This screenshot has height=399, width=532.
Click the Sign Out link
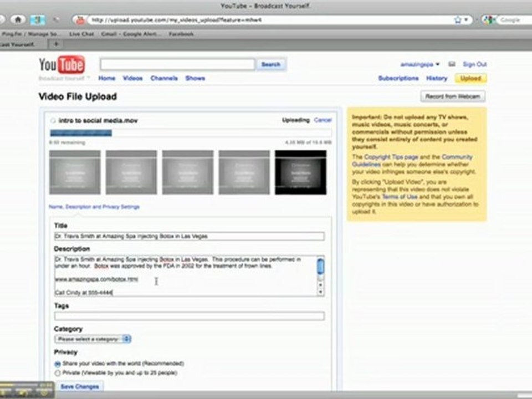point(475,64)
